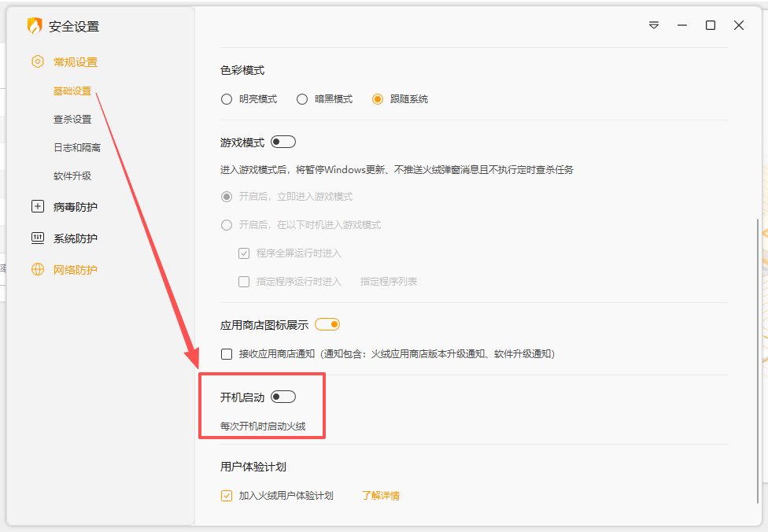Maximize the settings window
The height and width of the screenshot is (532, 768).
[x=711, y=25]
